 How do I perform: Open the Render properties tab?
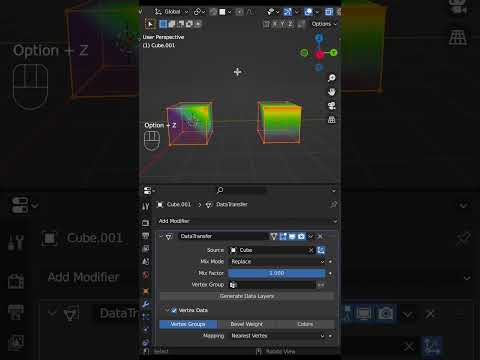[146, 223]
